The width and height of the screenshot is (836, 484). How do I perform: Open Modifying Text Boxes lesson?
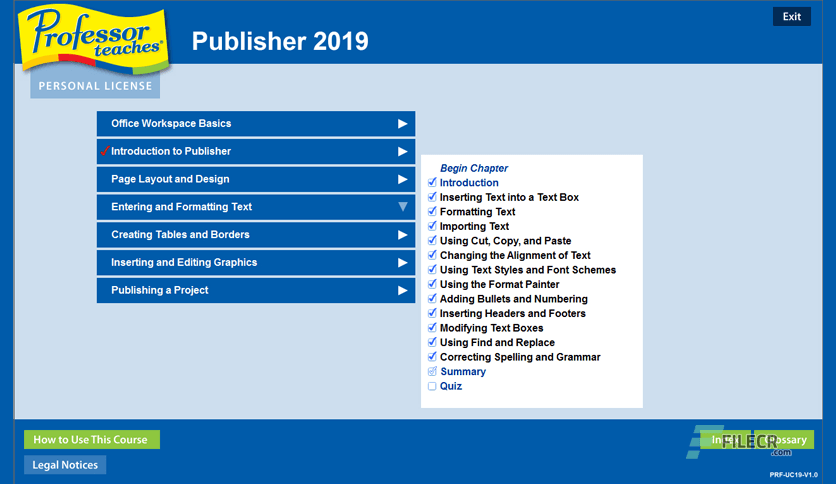click(492, 328)
